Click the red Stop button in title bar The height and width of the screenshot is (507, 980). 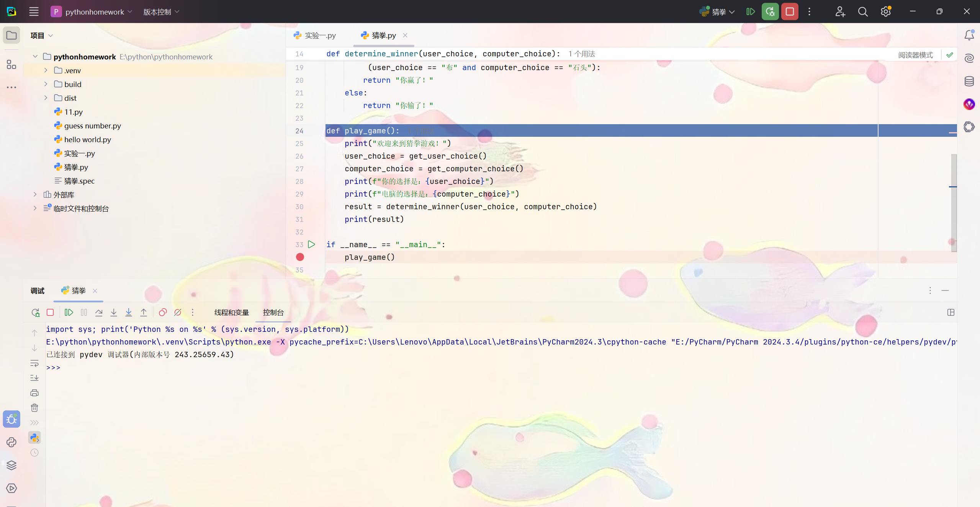coord(790,12)
